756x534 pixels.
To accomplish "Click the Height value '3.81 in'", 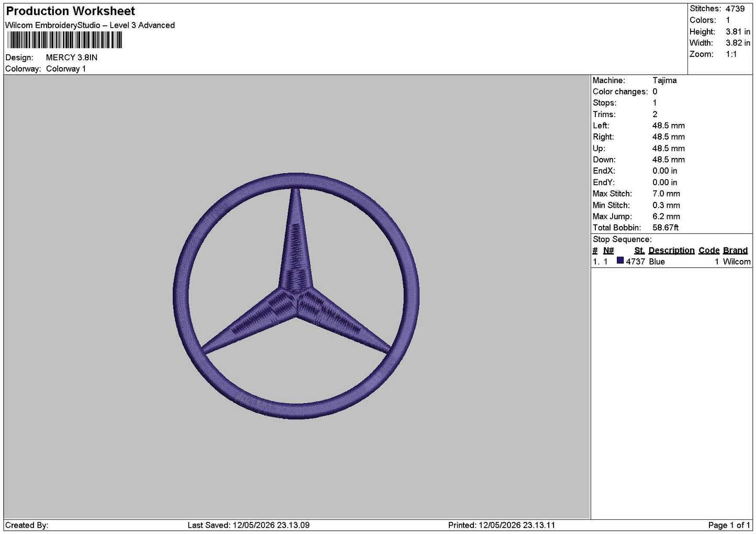I will [738, 32].
